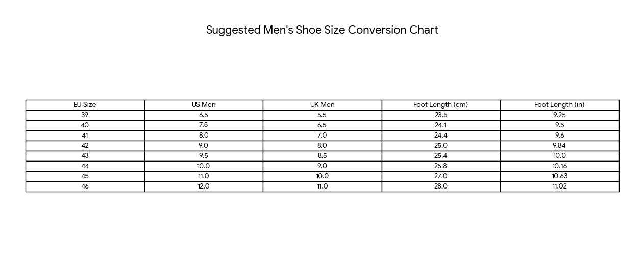Select the 9.84 inch foot length cell

[x=559, y=146]
